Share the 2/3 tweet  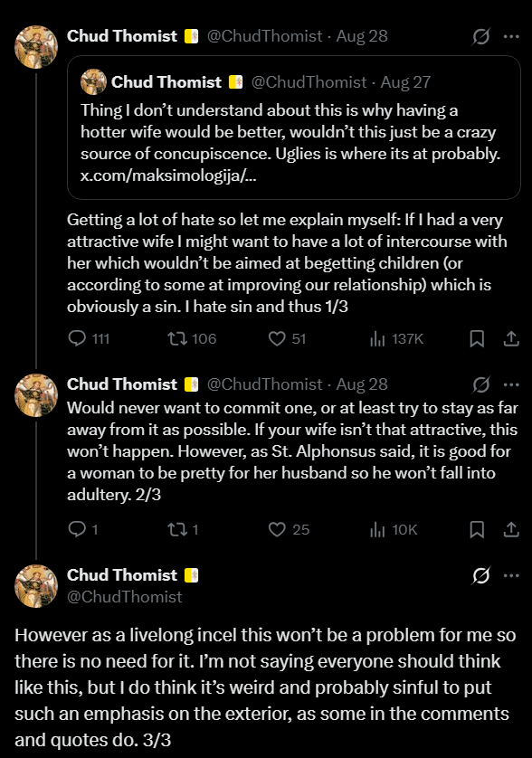click(511, 529)
